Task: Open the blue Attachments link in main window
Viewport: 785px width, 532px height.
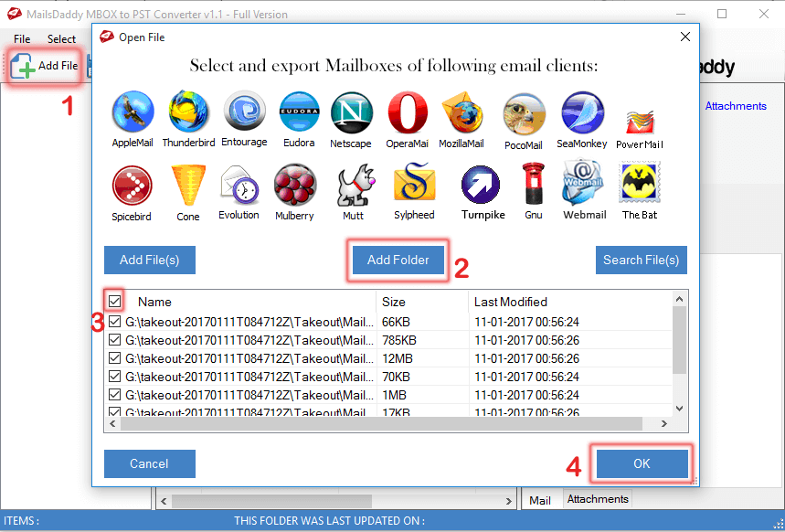Action: pyautogui.click(x=736, y=106)
